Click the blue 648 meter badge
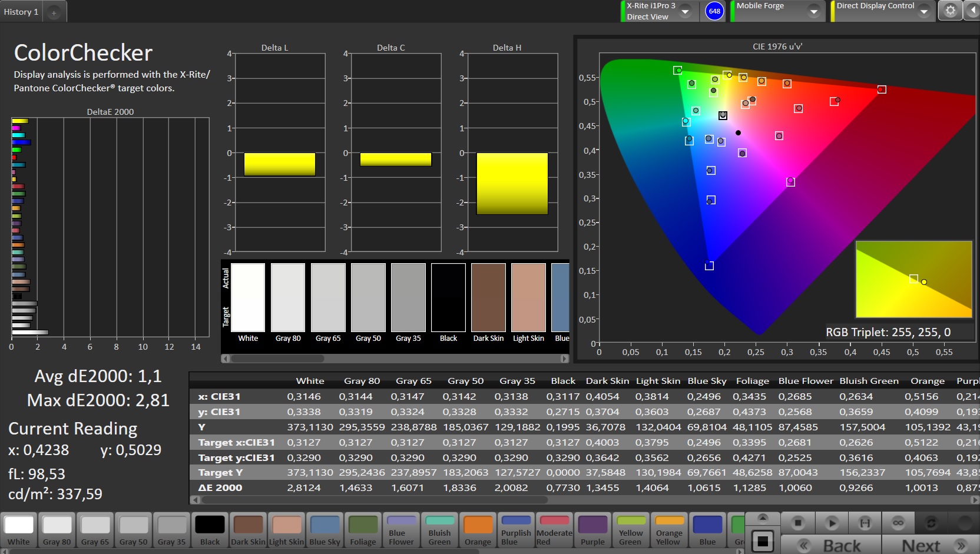 click(714, 11)
